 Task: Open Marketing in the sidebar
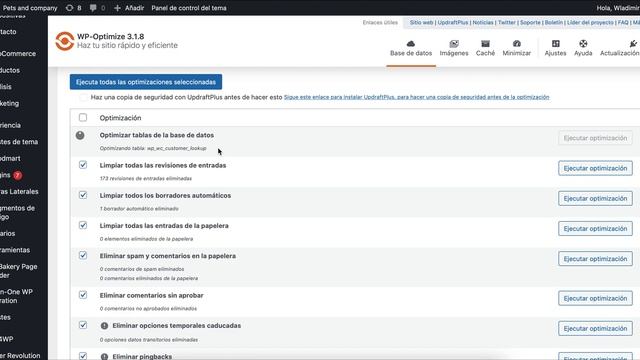(x=9, y=103)
